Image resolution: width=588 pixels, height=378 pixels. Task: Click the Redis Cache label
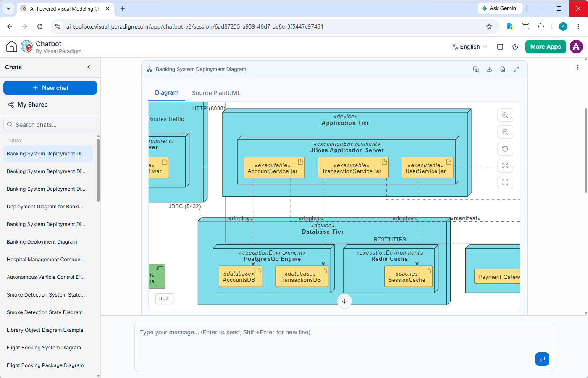[389, 259]
